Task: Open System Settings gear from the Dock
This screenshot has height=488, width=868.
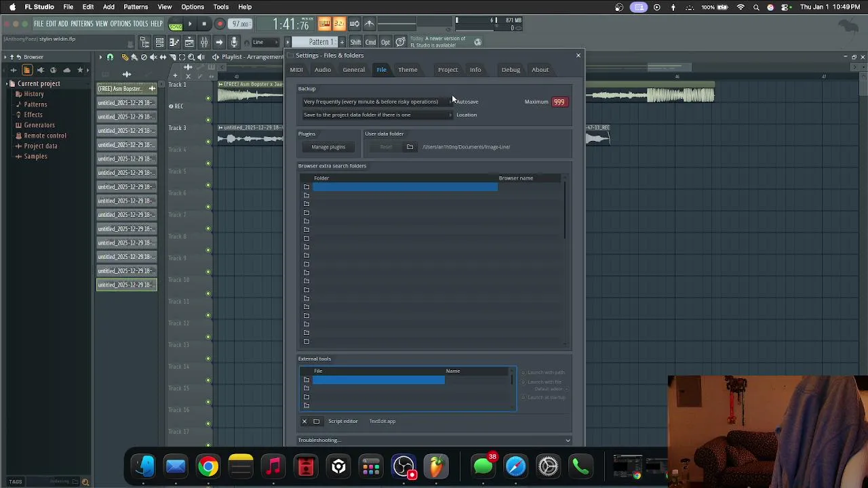Action: pos(548,466)
